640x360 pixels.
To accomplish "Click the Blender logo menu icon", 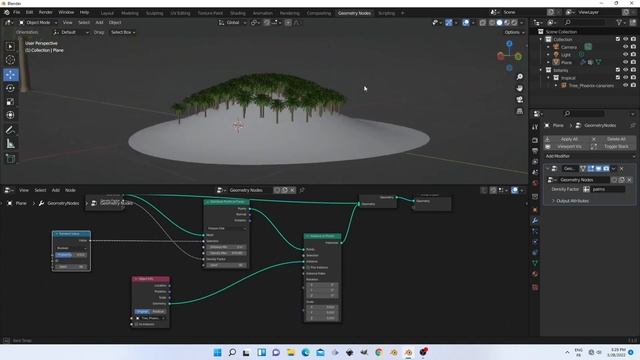I will [x=7, y=13].
